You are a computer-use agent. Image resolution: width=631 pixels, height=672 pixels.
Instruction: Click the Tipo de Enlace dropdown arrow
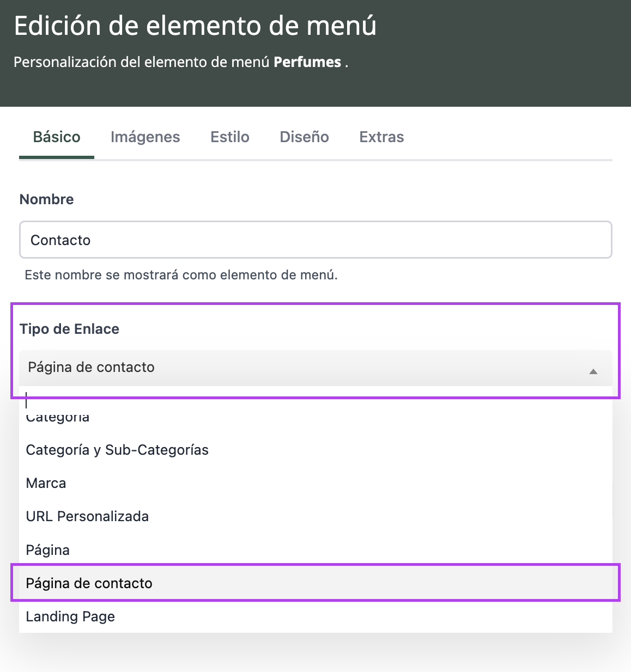click(593, 371)
